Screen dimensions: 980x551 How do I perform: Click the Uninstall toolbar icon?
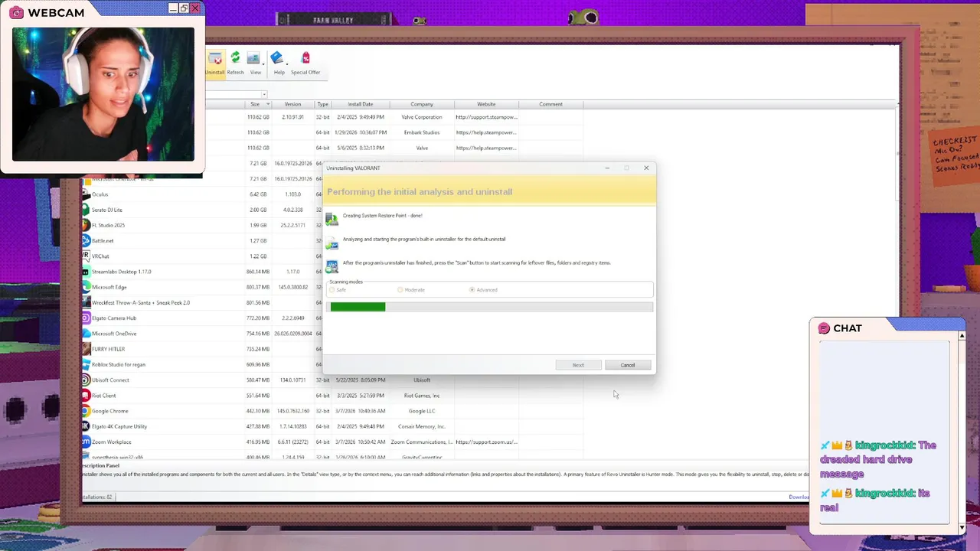[x=215, y=59]
